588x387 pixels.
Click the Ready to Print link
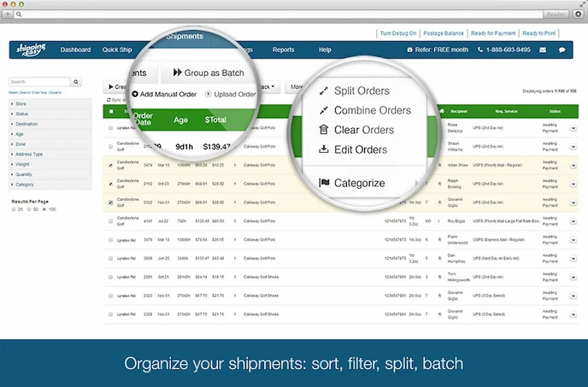(539, 33)
